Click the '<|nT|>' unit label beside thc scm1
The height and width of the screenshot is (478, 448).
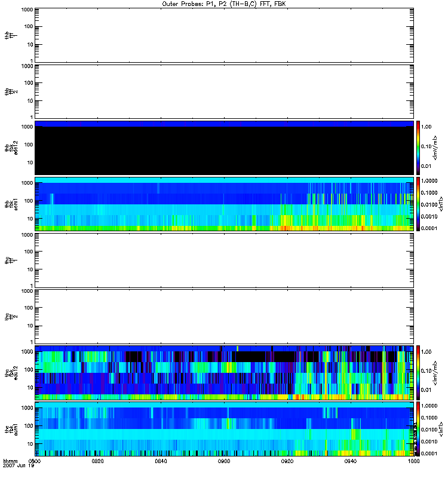[x=441, y=429]
